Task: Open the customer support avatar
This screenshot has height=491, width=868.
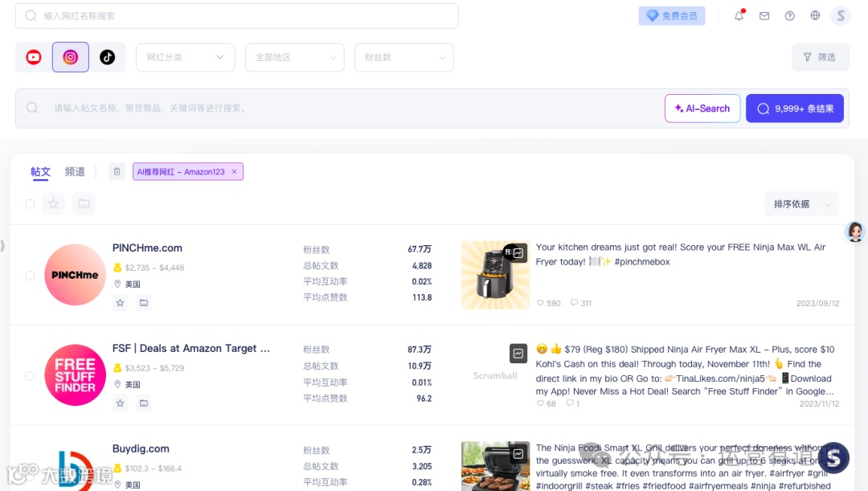Action: coord(855,231)
